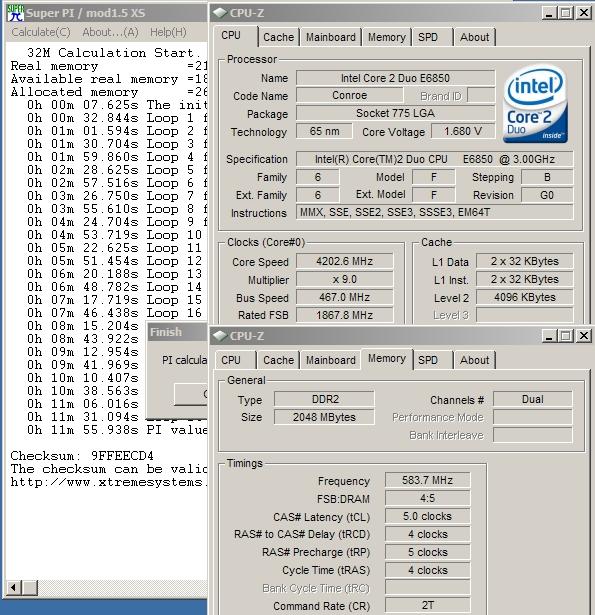Click the empty Level 3 cache field
Viewport: 595px width, 615px height.
pos(525,315)
